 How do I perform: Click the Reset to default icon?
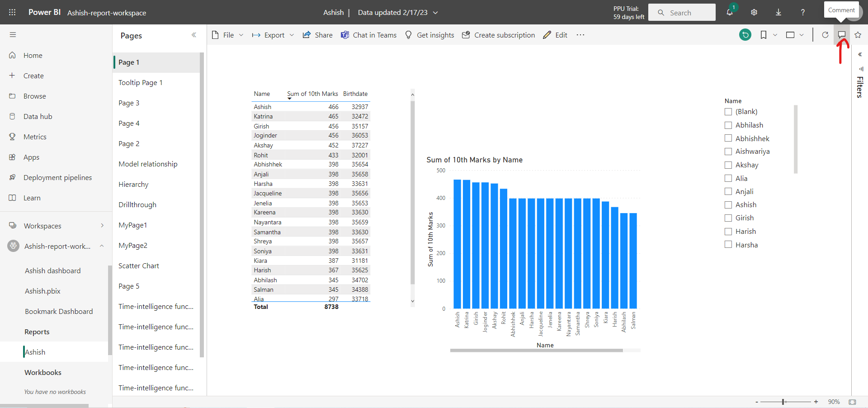pos(745,34)
